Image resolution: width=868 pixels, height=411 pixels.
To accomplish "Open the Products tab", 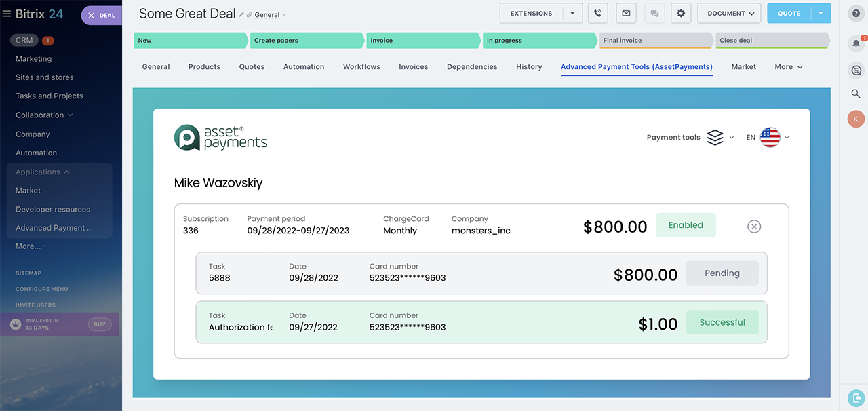I will 204,67.
